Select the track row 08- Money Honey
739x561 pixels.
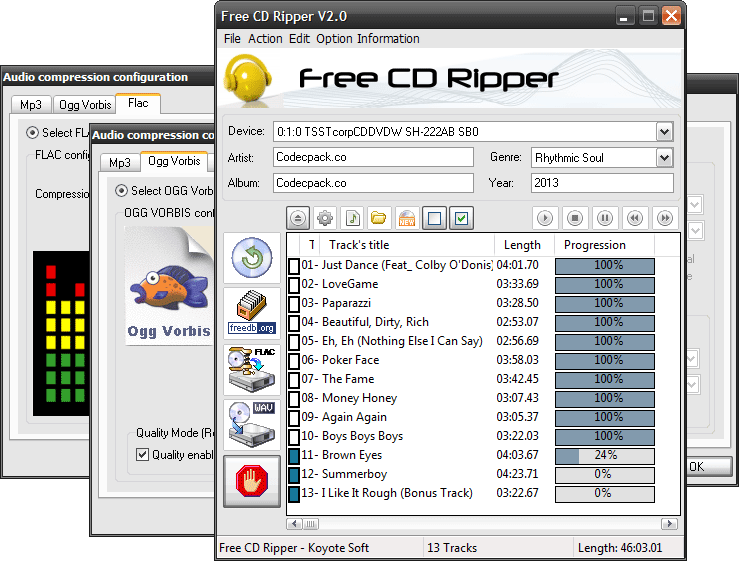[472, 398]
